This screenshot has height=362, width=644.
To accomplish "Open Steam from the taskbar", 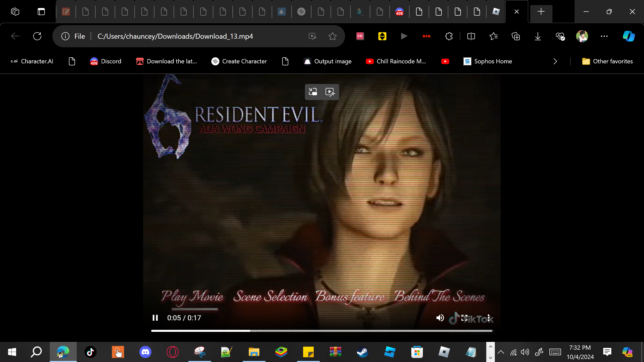I will tap(363, 352).
